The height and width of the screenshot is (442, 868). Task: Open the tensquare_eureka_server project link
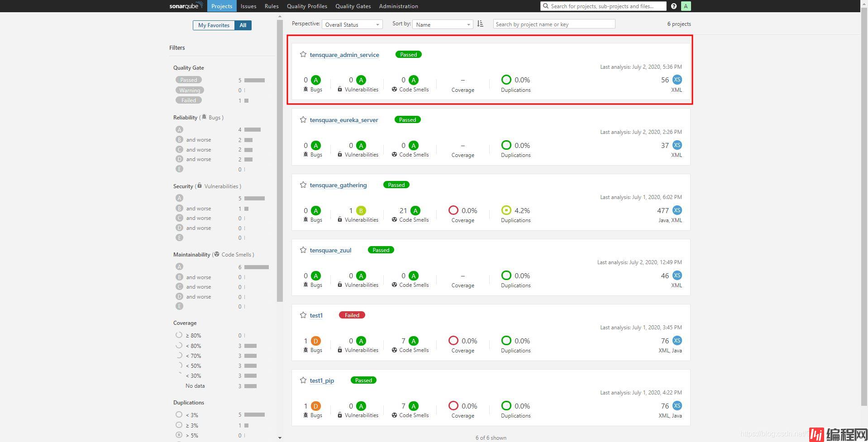[344, 120]
